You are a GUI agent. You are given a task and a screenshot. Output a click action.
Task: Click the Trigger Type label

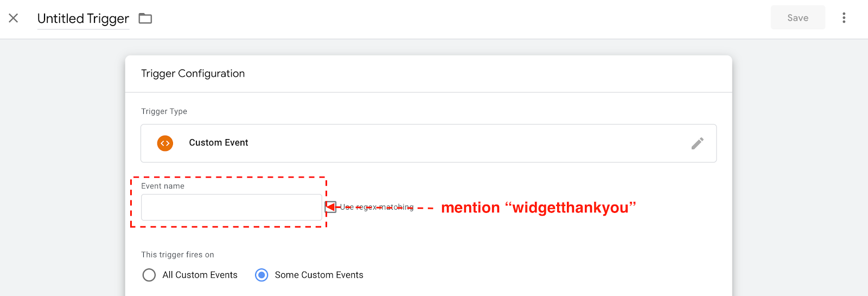(x=164, y=111)
